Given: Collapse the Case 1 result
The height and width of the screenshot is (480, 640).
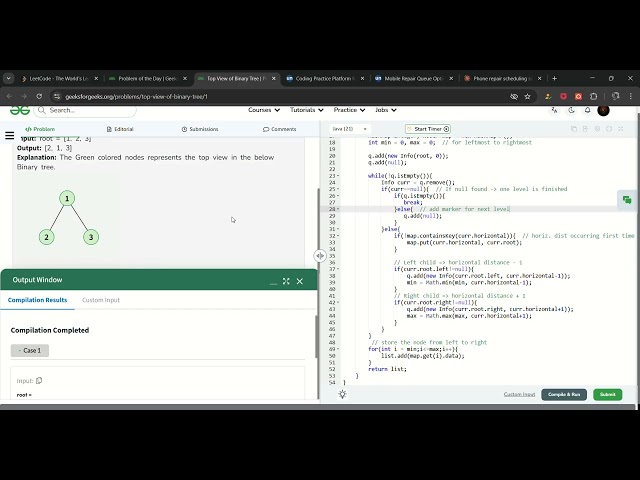Looking at the screenshot, I should point(30,351).
